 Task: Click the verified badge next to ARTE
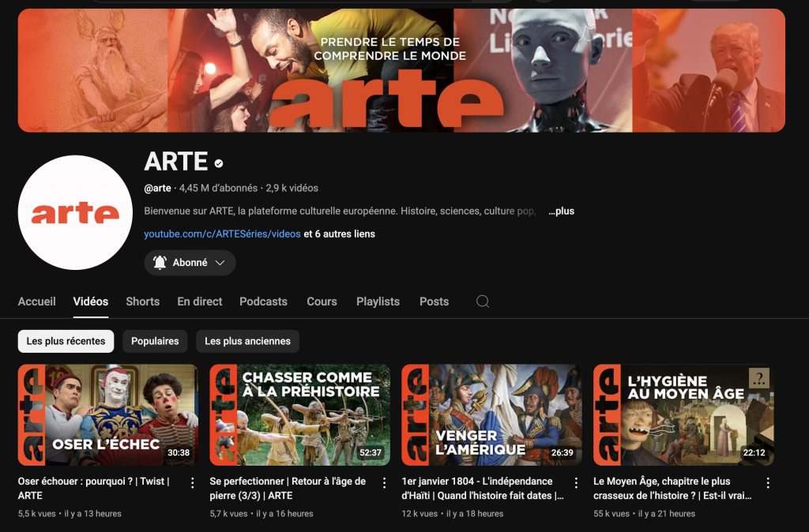219,163
